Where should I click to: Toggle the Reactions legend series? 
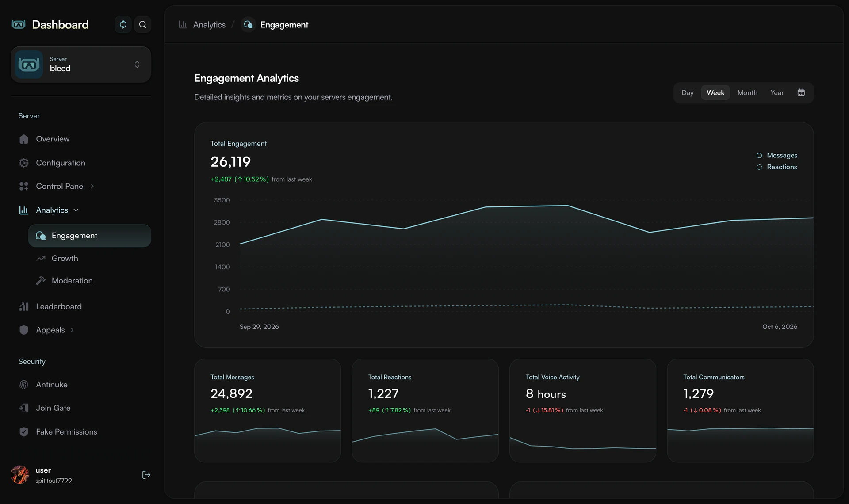click(777, 167)
